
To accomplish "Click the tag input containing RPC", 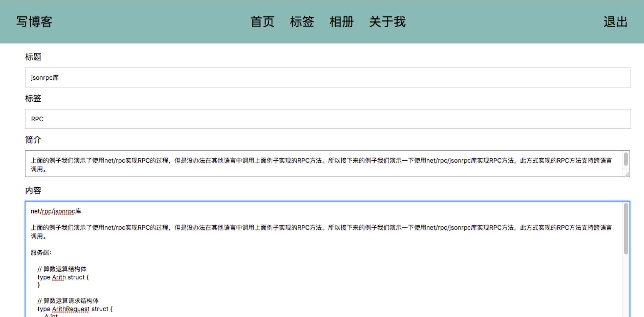I will pos(327,119).
